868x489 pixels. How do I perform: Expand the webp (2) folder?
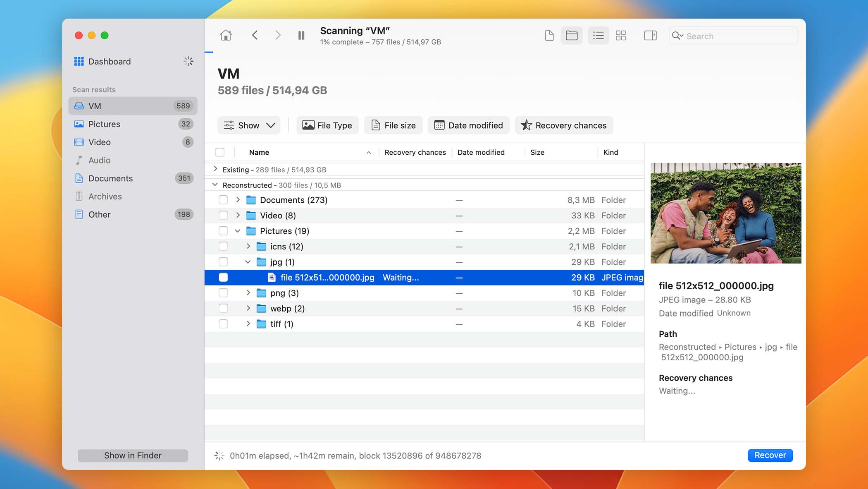point(248,308)
